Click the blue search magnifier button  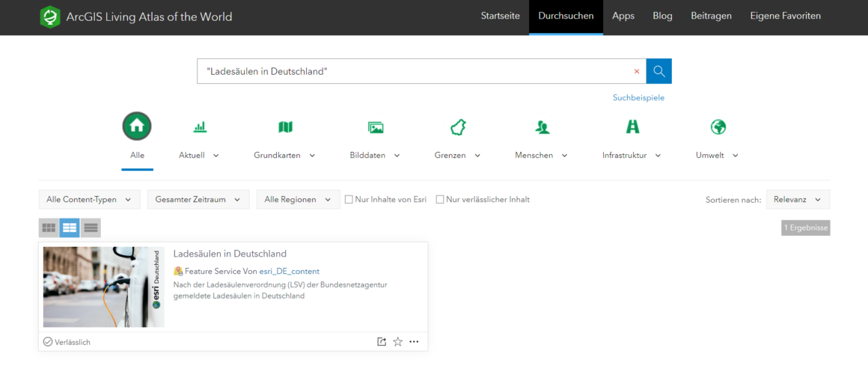tap(658, 71)
